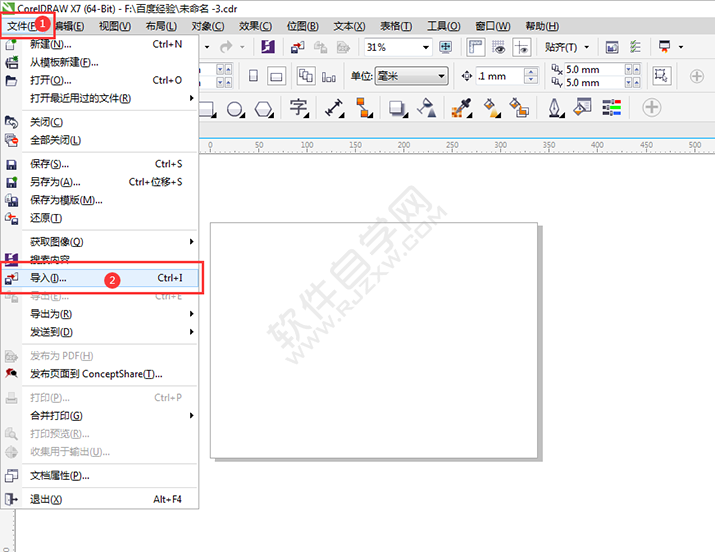
Task: Expand the Redo history dropdown arrow
Action: pyautogui.click(x=242, y=46)
